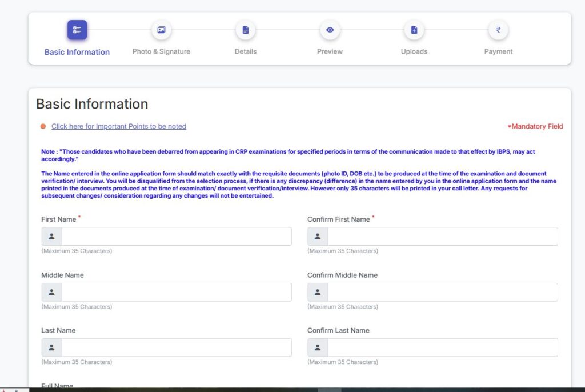Click the Uploads step file icon
This screenshot has width=585, height=392.
pyautogui.click(x=414, y=30)
